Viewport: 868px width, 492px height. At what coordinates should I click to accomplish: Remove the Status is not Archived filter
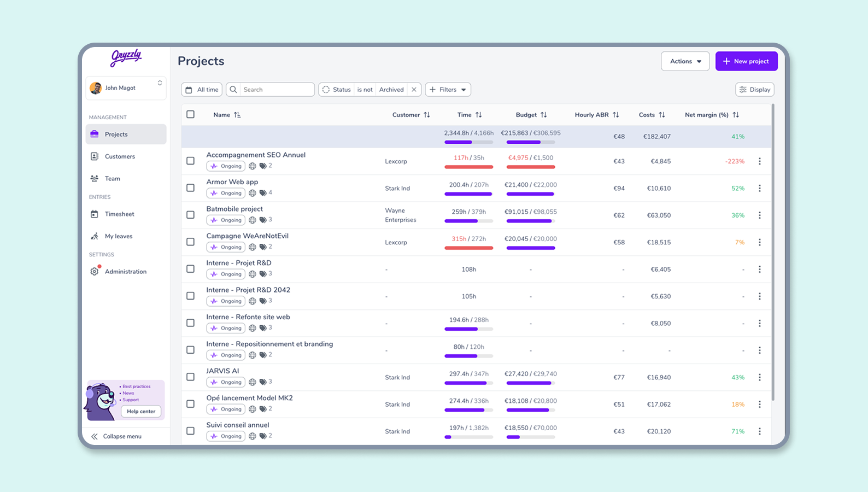coord(414,90)
